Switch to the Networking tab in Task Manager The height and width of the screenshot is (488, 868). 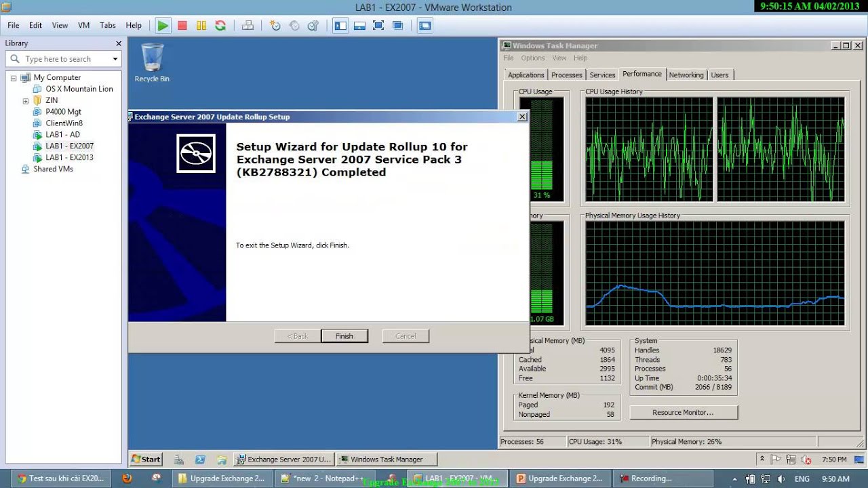686,75
